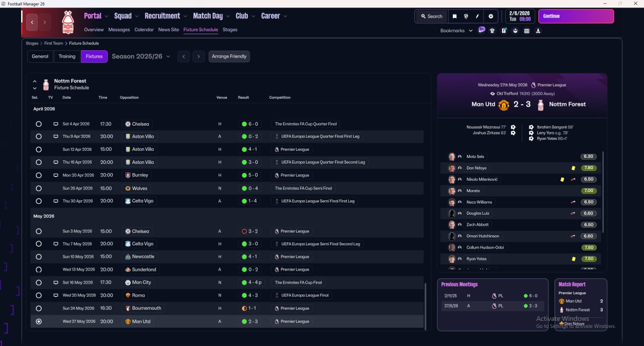The image size is (644, 346).
Task: Select the radio button for Newcastle fixture
Action: point(39,256)
